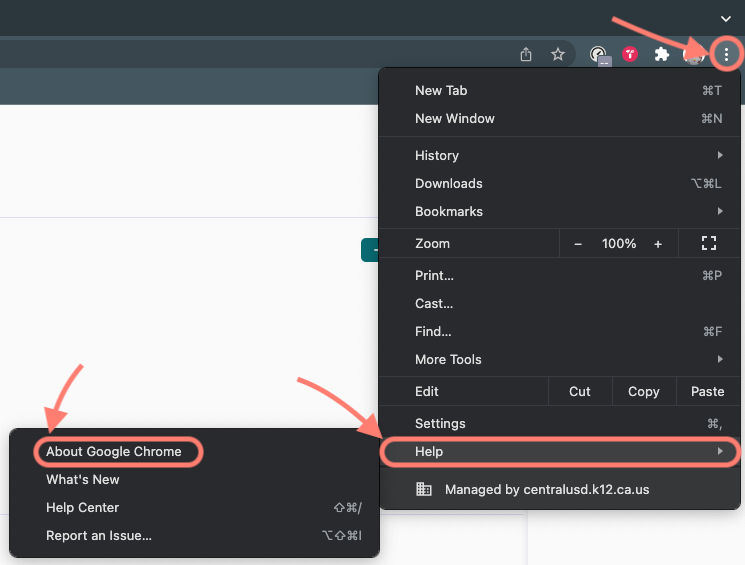The height and width of the screenshot is (565, 745).
Task: Click the 100% zoom value
Action: click(x=619, y=244)
